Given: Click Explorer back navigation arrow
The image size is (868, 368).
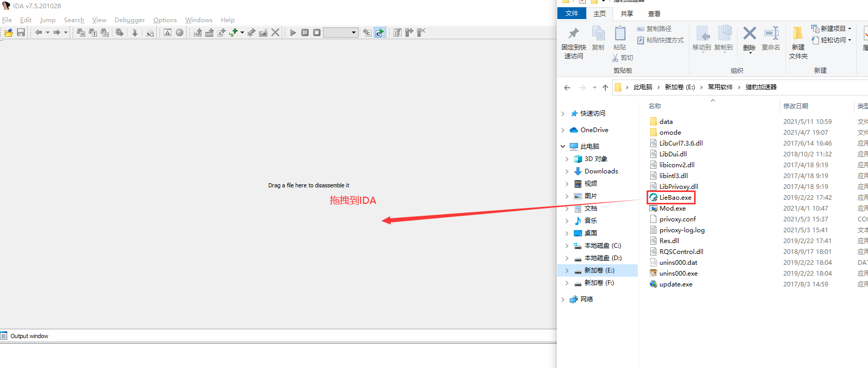Looking at the screenshot, I should tap(567, 88).
